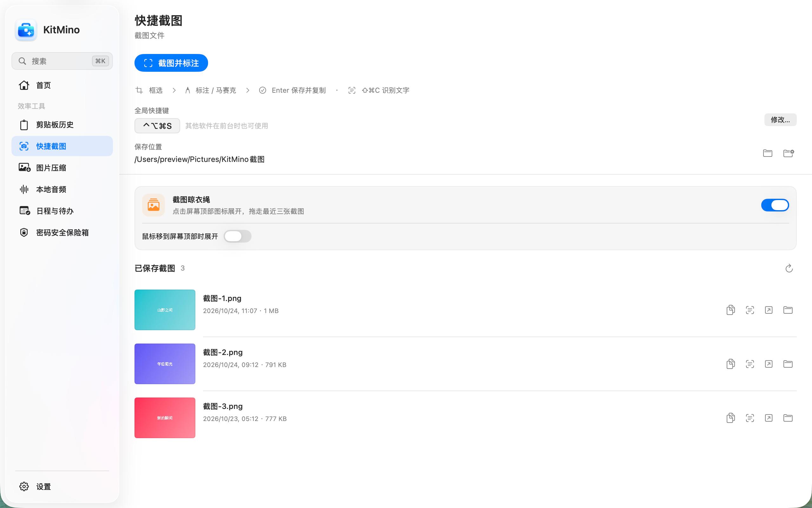
Task: Click the 保存位置 label
Action: pos(148,147)
